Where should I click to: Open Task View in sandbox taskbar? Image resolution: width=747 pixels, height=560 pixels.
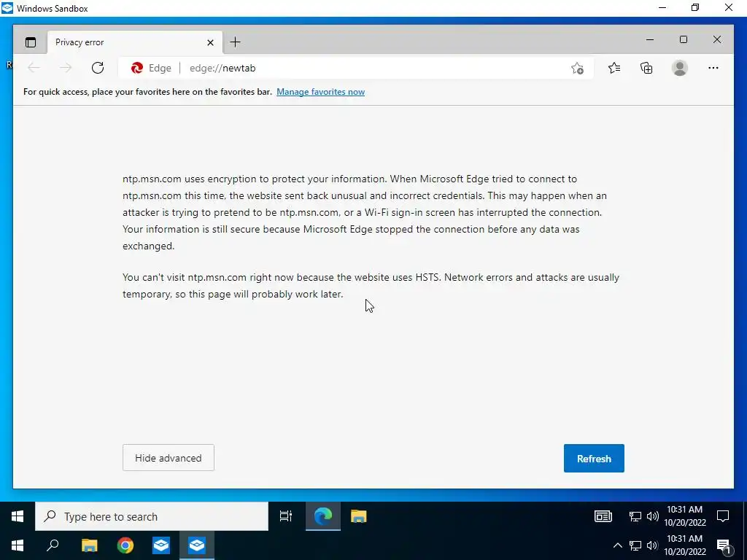(286, 516)
